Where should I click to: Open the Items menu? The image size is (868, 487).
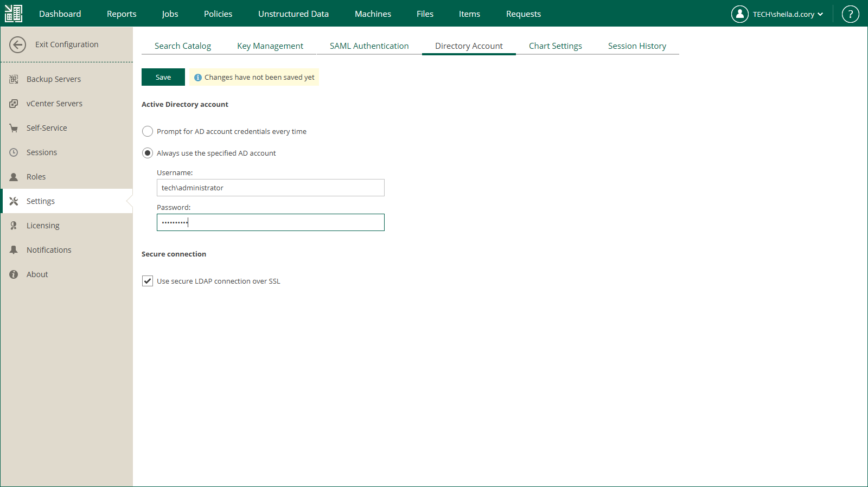tap(469, 14)
